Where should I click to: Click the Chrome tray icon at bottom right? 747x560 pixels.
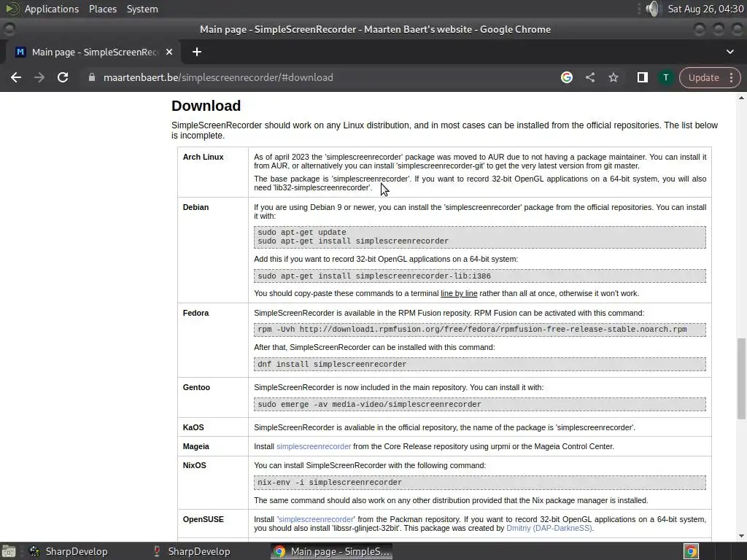[x=692, y=551]
